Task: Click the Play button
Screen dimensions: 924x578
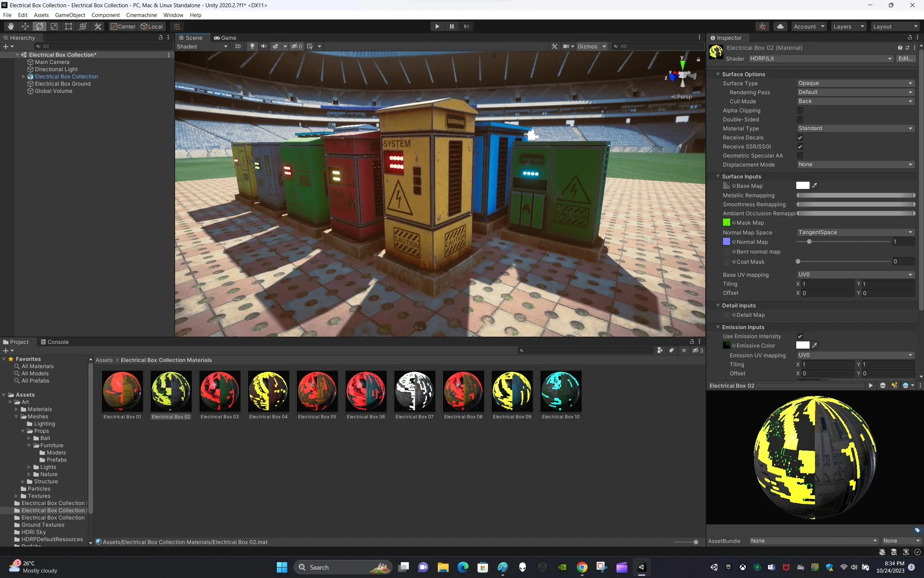Action: tap(437, 26)
